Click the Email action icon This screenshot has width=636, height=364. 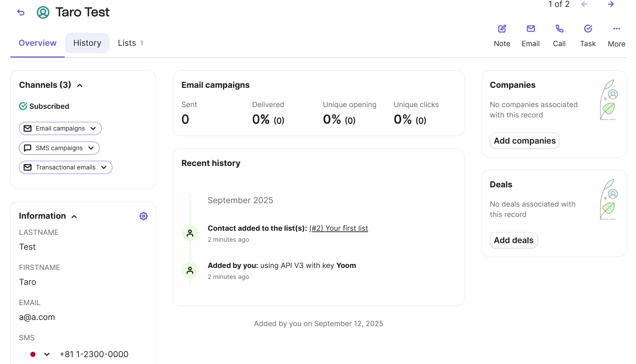[531, 29]
